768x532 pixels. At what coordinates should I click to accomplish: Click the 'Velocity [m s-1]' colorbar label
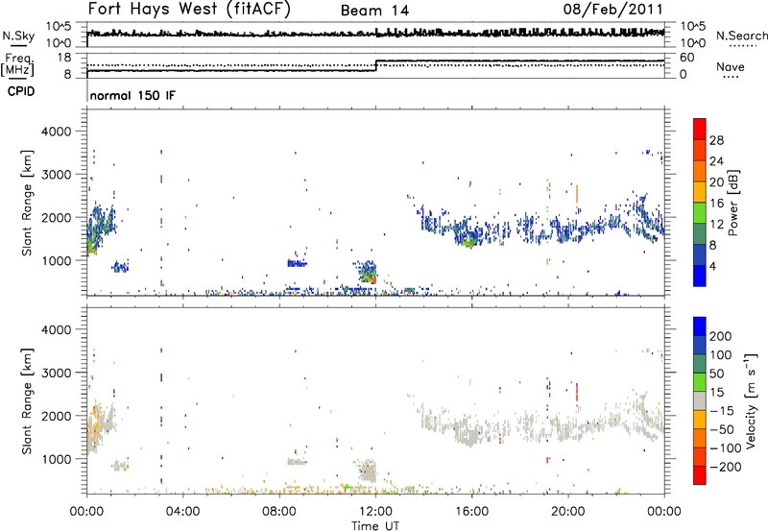[x=751, y=400]
